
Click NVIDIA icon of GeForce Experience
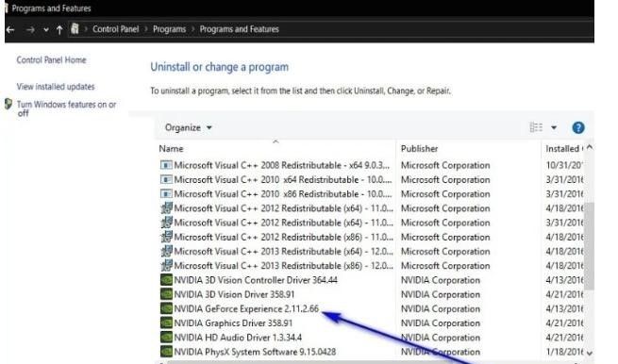tap(166, 308)
